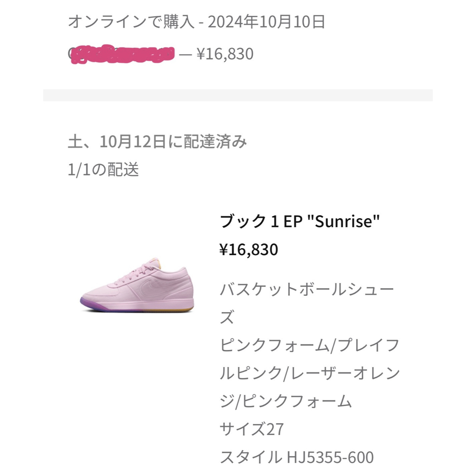
Task: Click the レーザーオレン color name text
Action: pos(345,373)
